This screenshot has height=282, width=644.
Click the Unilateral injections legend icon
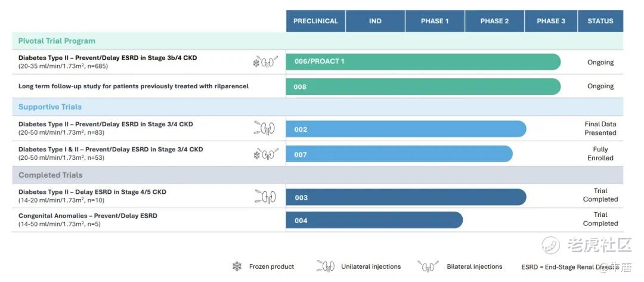(326, 266)
